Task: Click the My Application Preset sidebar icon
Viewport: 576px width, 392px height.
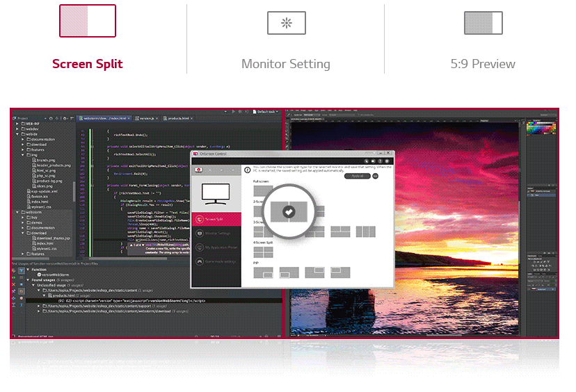Action: (x=200, y=247)
